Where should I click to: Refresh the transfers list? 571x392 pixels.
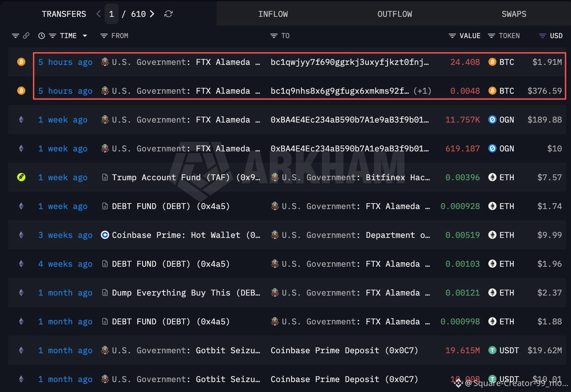(168, 14)
